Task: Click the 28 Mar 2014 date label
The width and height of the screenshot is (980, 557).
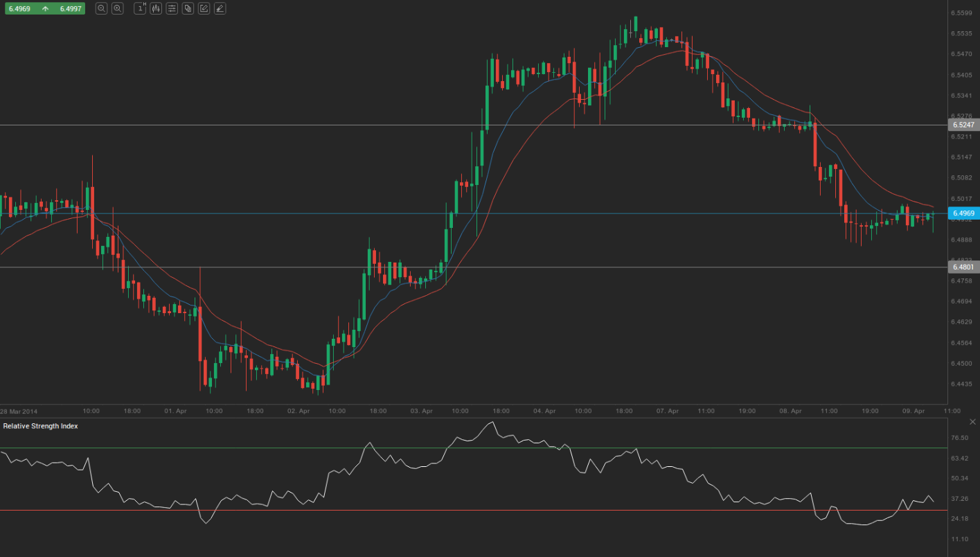Action: pyautogui.click(x=19, y=411)
